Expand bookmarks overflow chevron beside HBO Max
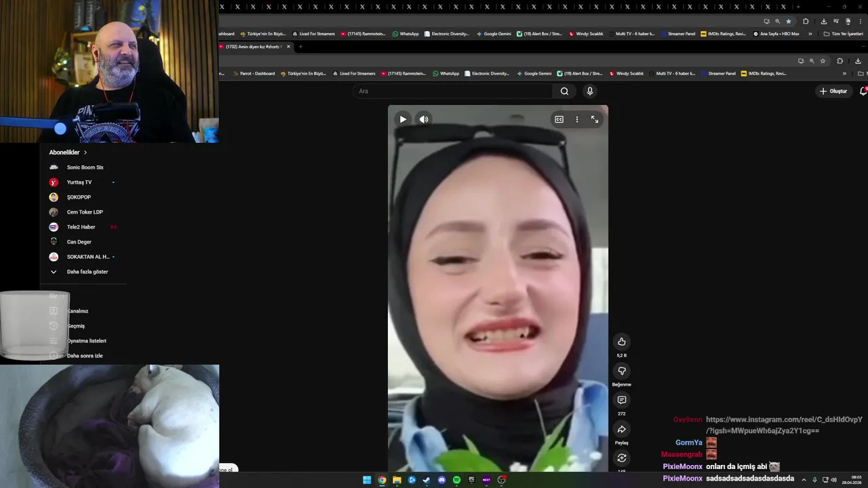Screen dimensions: 868x488 pos(810,33)
